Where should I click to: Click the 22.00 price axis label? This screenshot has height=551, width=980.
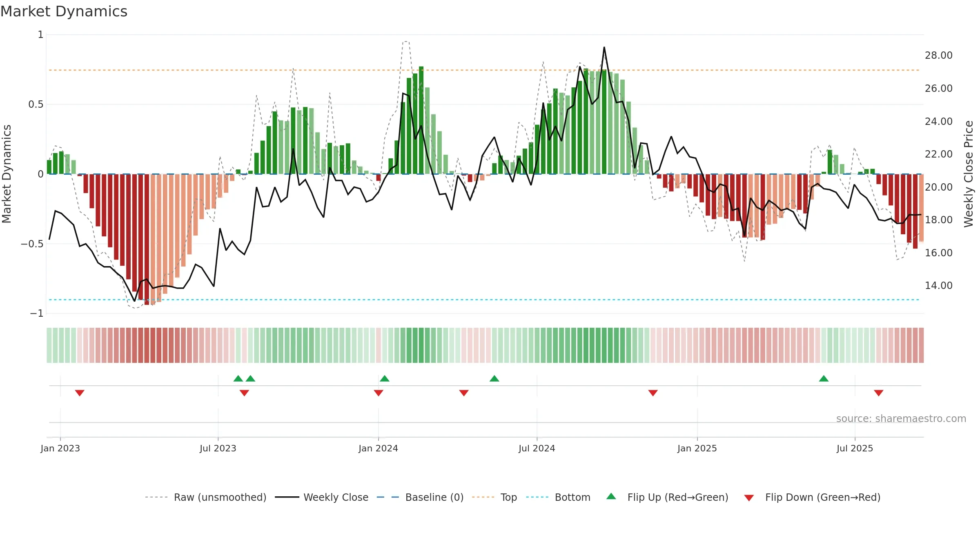(939, 154)
